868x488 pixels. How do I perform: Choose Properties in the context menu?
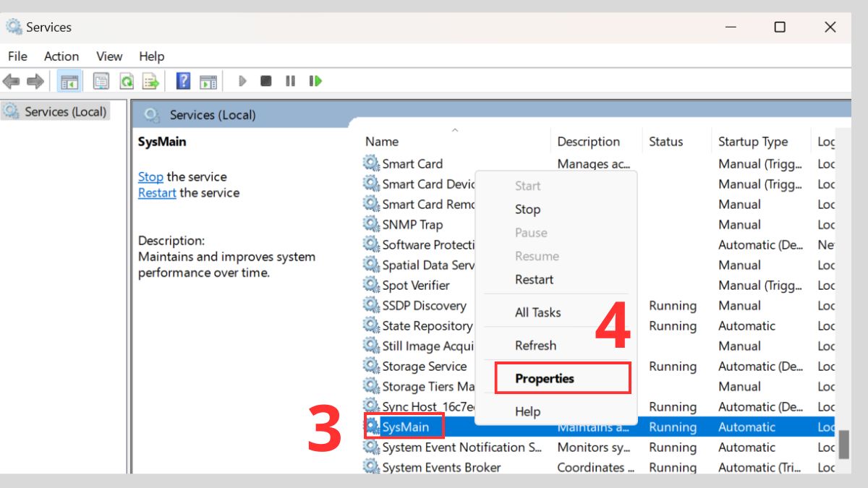click(x=563, y=378)
